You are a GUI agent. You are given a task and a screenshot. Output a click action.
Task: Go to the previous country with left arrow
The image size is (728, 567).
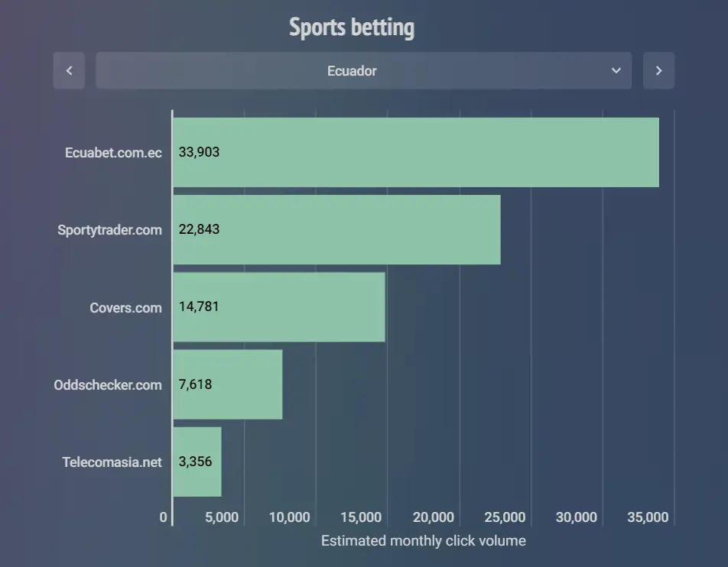coord(69,70)
